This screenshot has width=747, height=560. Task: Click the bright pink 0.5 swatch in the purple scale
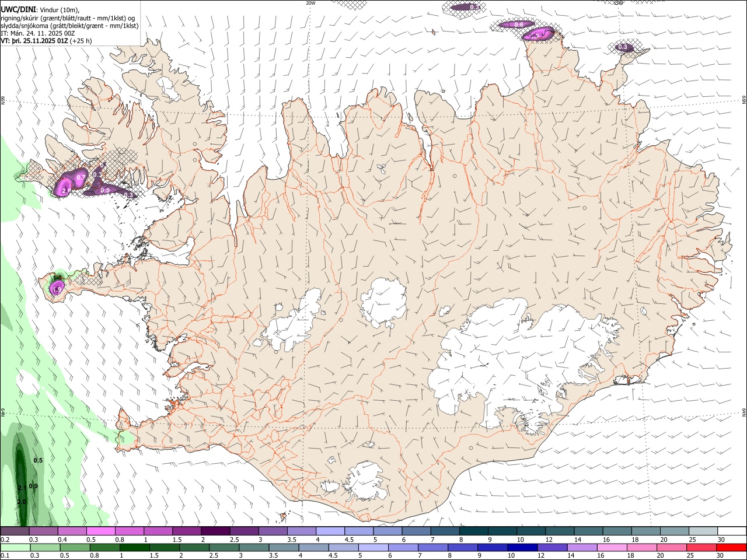101,531
